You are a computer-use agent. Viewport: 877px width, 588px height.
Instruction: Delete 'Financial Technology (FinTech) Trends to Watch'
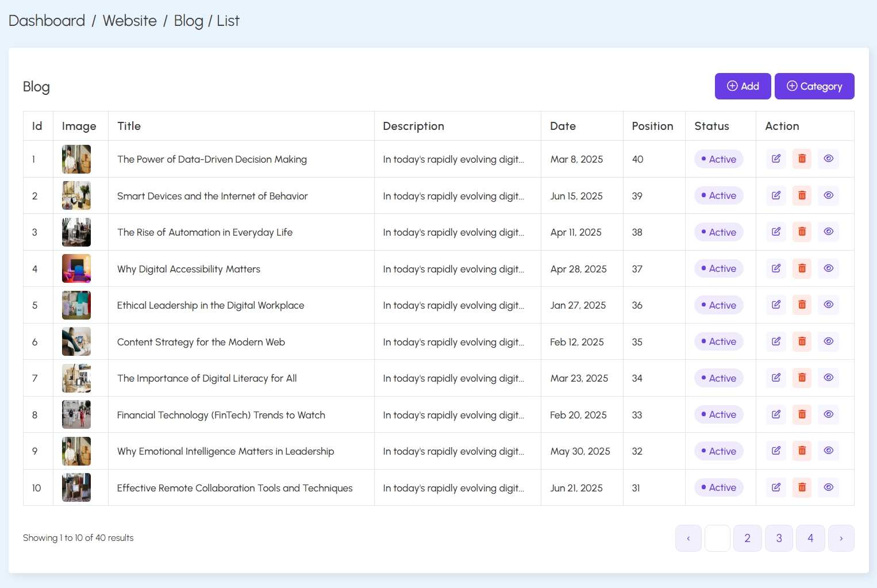(802, 414)
